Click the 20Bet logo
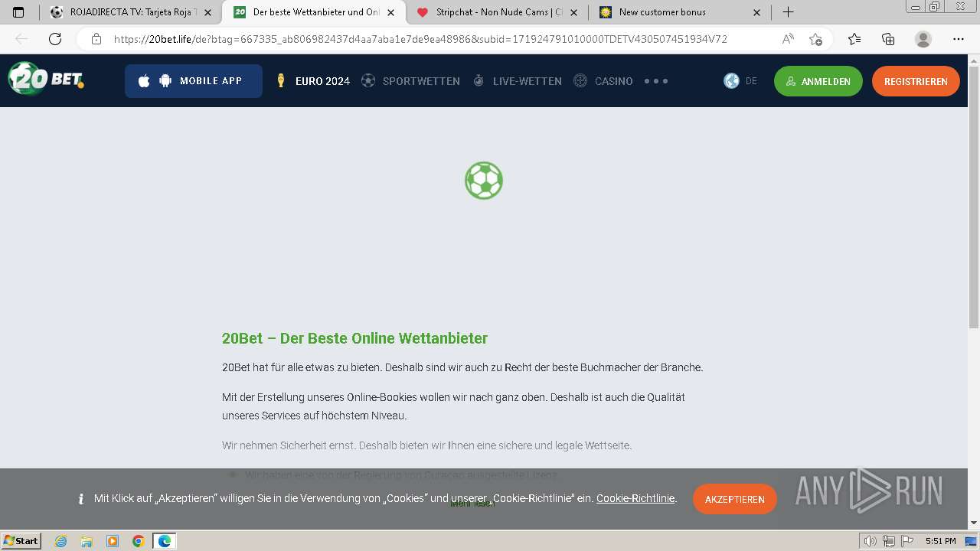The image size is (980, 551). click(x=46, y=78)
